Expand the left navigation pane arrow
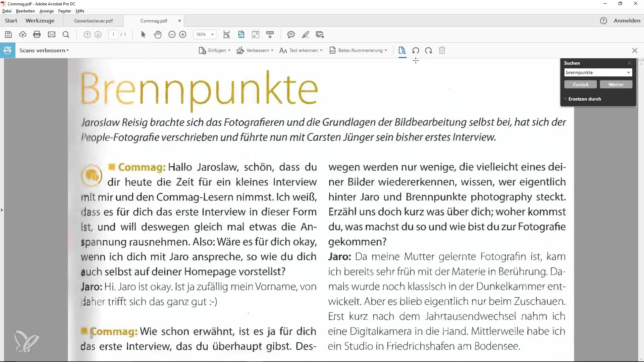The image size is (644, 362). (2, 210)
